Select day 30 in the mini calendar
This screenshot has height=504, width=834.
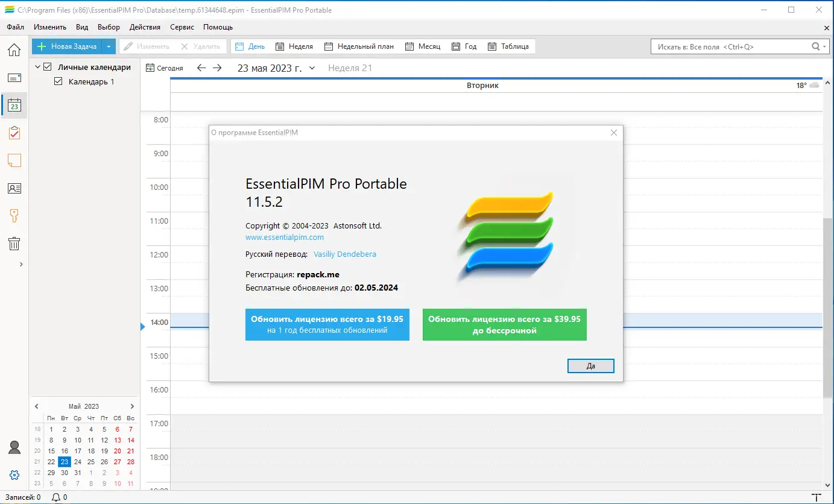pyautogui.click(x=64, y=473)
